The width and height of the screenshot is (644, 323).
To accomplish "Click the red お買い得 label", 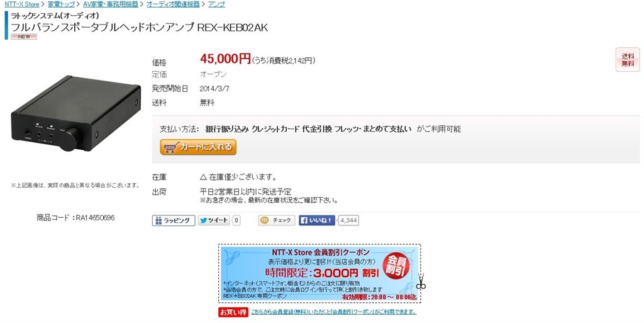I will tap(233, 312).
